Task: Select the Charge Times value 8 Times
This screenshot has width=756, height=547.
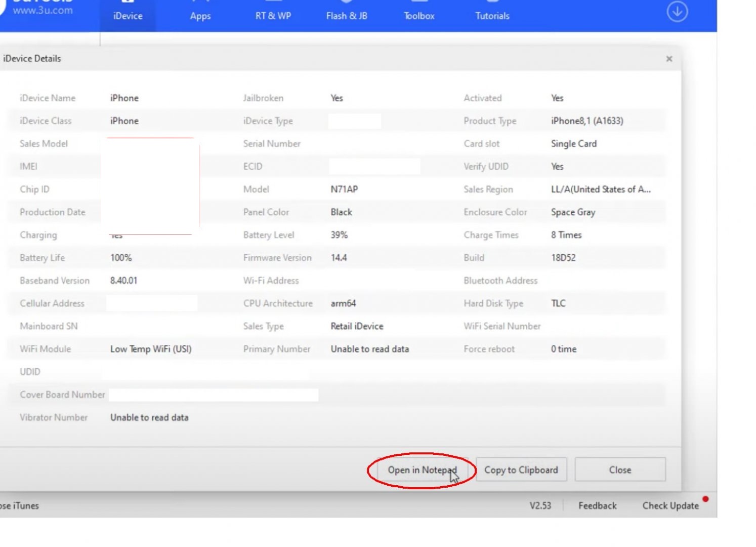Action: coord(566,235)
